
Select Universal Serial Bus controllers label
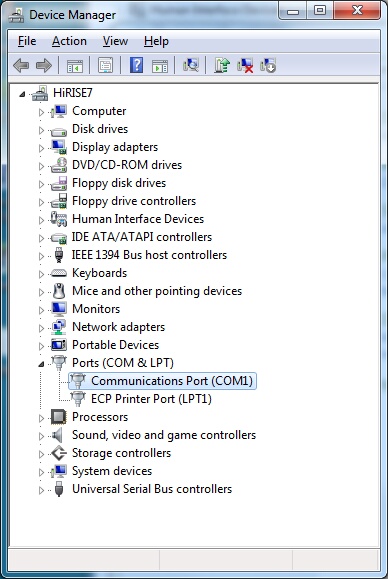coord(152,489)
